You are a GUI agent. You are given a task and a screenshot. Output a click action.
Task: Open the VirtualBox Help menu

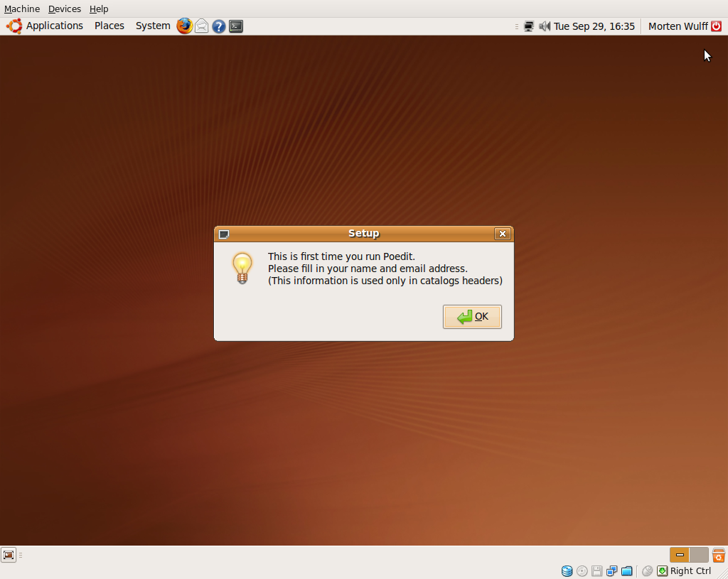click(99, 9)
